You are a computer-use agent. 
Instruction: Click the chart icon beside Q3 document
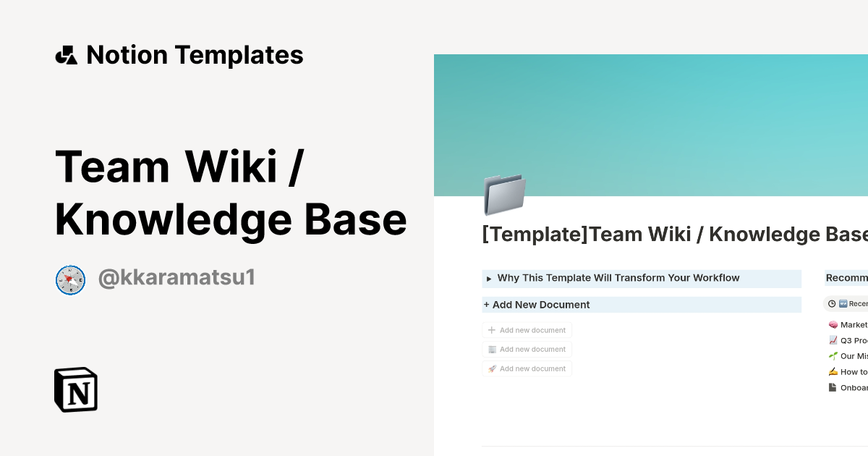point(833,340)
